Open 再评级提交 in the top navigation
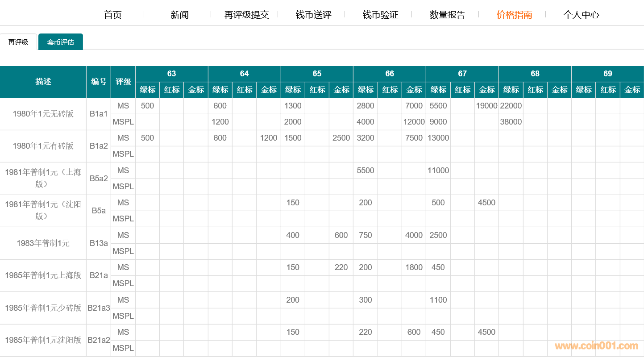 (x=246, y=15)
